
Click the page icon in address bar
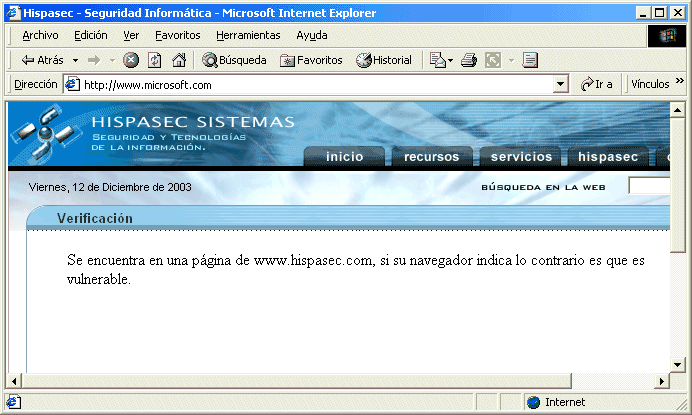pyautogui.click(x=72, y=84)
